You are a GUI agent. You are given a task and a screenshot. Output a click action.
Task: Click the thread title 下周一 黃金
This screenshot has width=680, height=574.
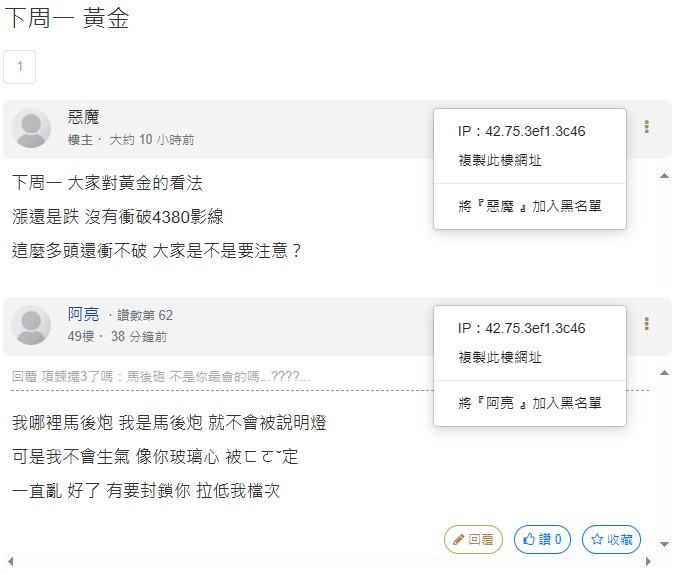(x=67, y=18)
